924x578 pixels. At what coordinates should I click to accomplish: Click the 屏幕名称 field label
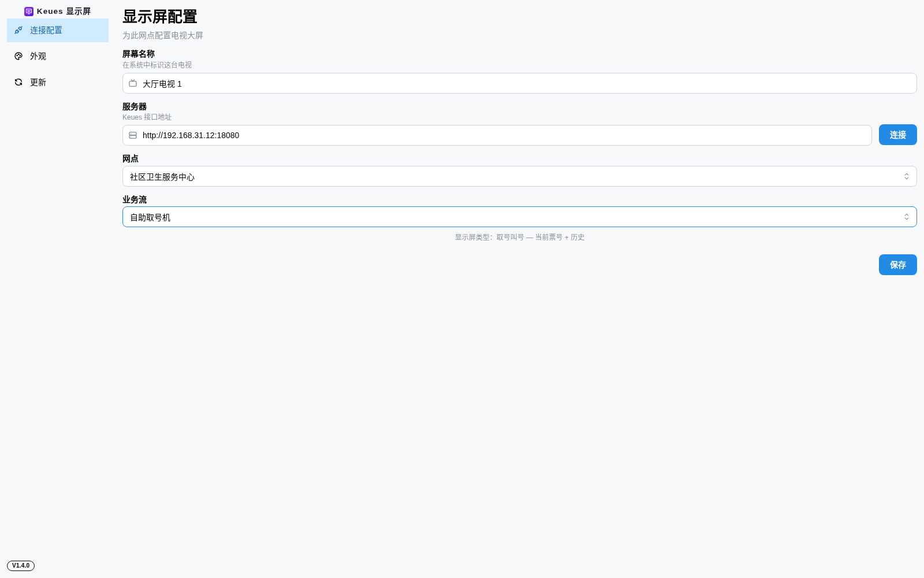click(x=139, y=54)
